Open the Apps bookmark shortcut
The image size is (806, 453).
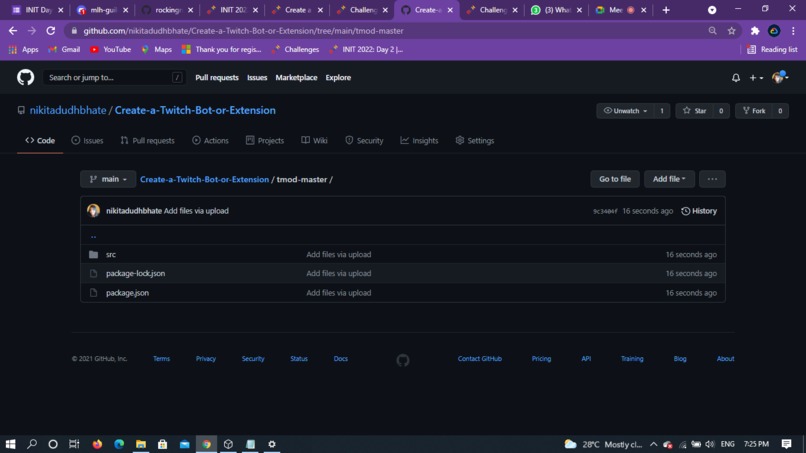point(24,49)
